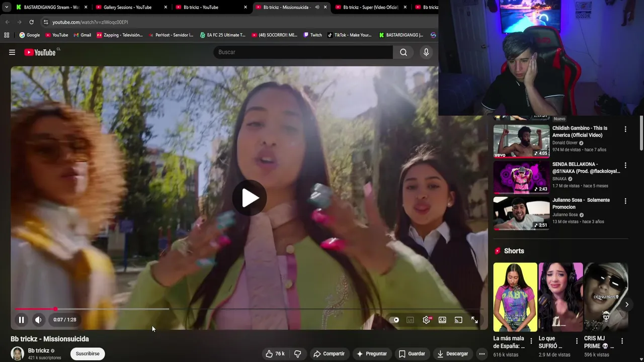Image resolution: width=644 pixels, height=362 pixels.
Task: Switch to theater mode
Action: [442, 320]
